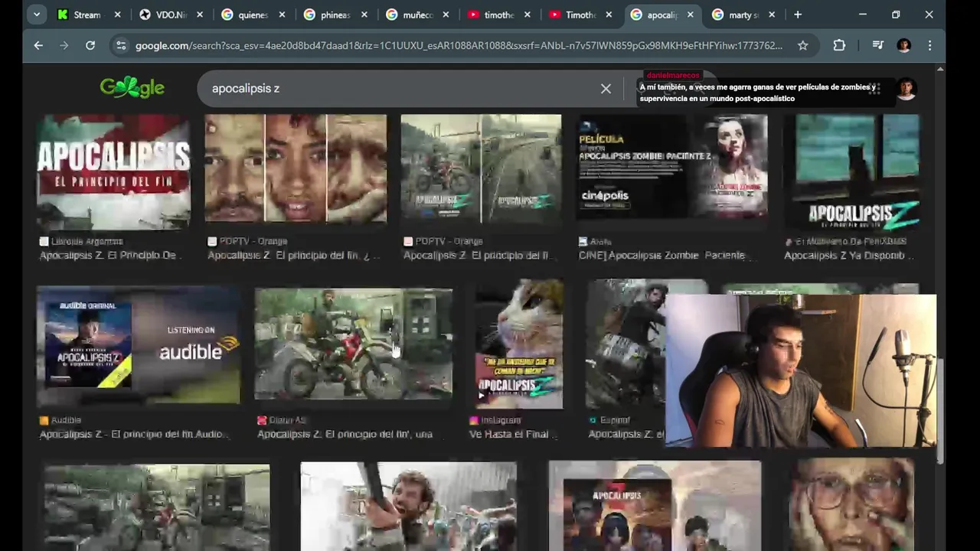Bookmark this page with the star icon

[x=802, y=45]
